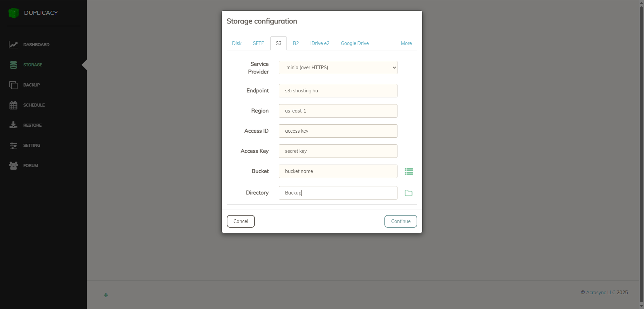Open the Backup copy icon
Screen dimensions: 644x309
click(x=13, y=85)
